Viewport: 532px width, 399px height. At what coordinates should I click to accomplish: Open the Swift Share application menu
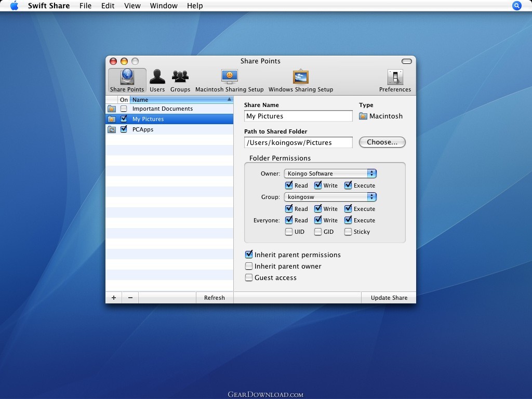click(48, 6)
